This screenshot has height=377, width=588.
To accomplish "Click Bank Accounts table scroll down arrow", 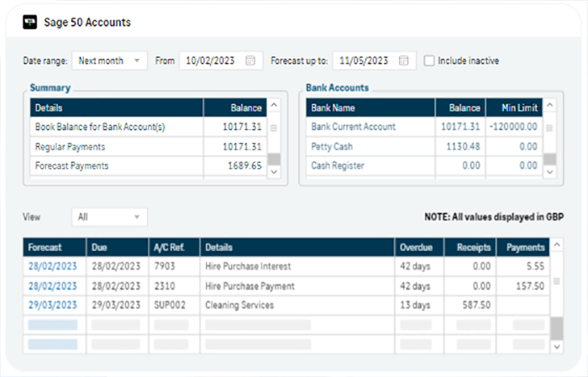I will coord(549,171).
